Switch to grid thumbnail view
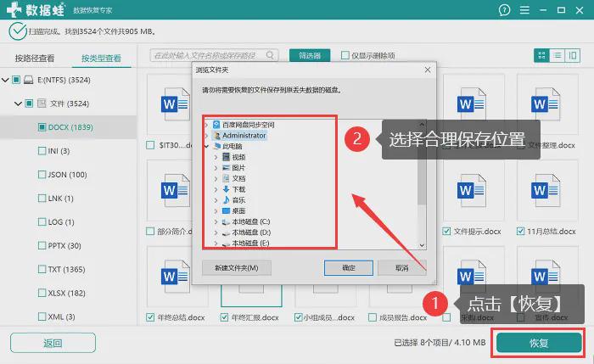Viewport: 594px width, 364px height. pyautogui.click(x=541, y=56)
